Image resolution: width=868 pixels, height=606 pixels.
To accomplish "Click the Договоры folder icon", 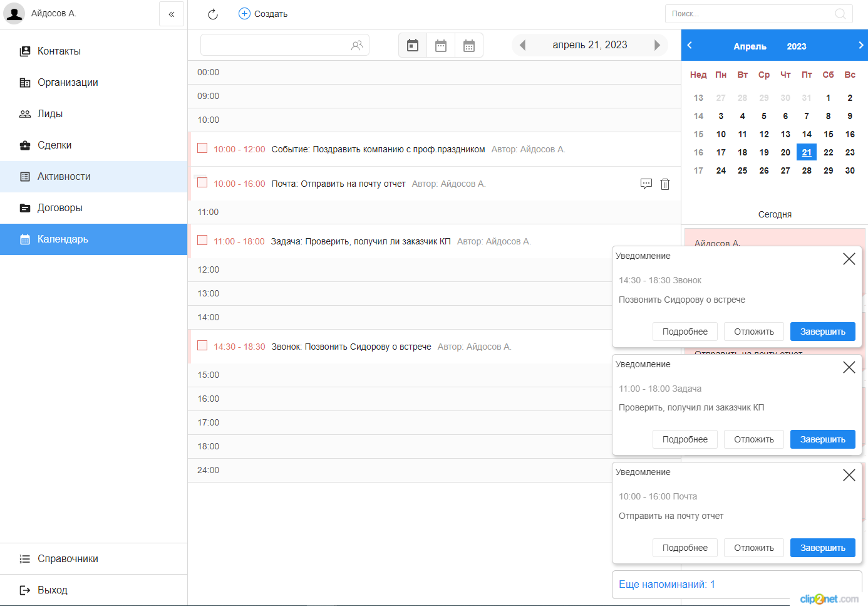I will point(25,208).
